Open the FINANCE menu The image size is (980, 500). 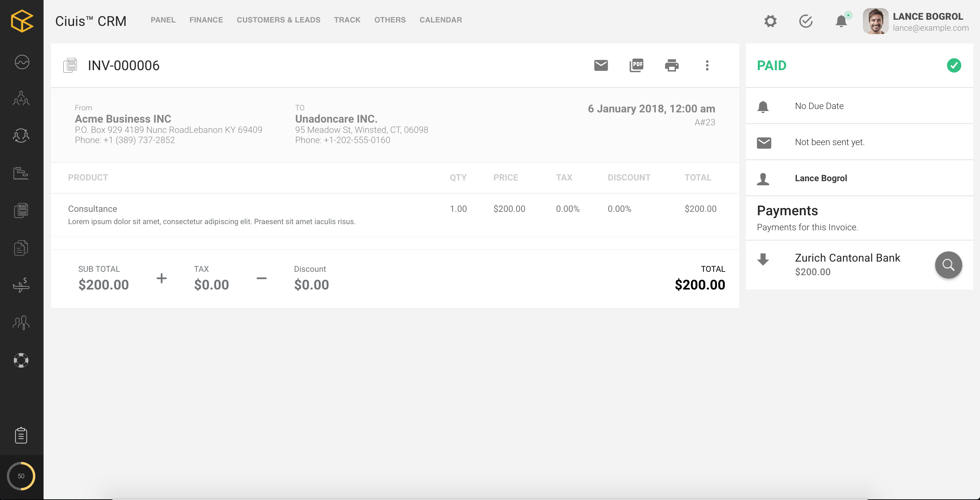(206, 20)
